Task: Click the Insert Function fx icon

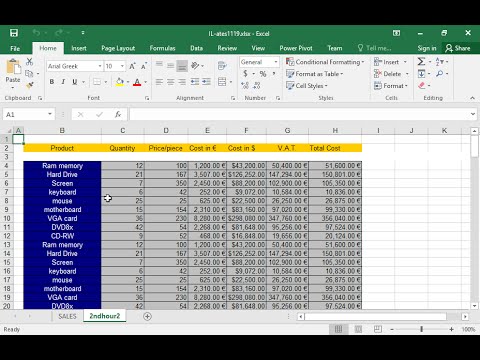Action: point(118,115)
